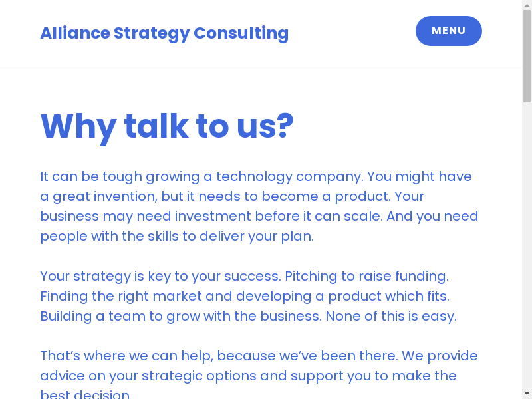Open the MENU button
The image size is (532, 399).
(448, 31)
